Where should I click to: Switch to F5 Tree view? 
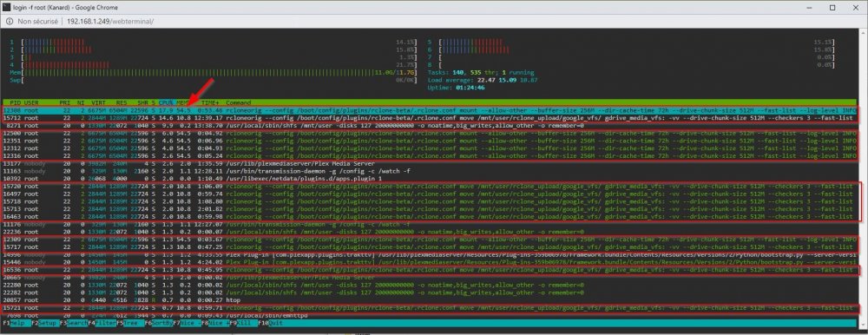[128, 323]
